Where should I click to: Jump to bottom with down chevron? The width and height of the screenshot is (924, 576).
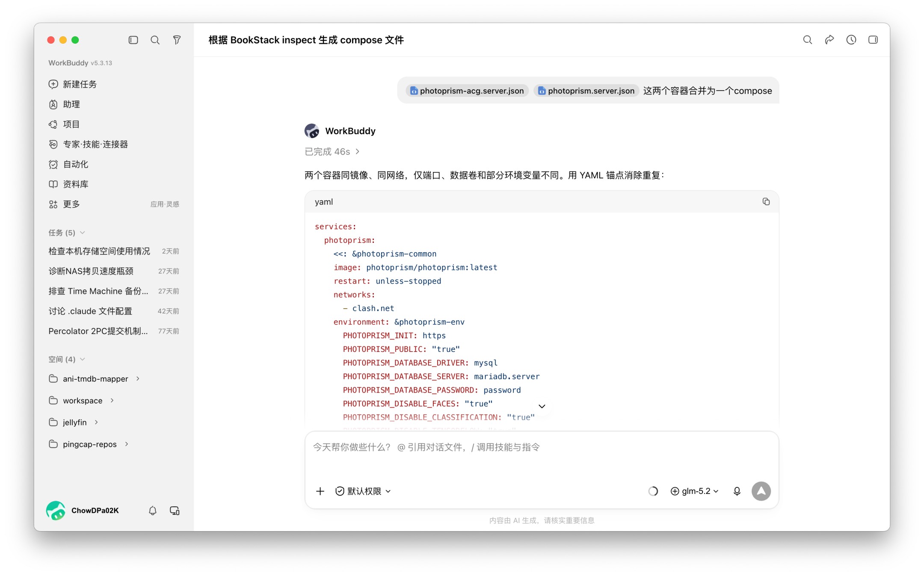pyautogui.click(x=542, y=406)
